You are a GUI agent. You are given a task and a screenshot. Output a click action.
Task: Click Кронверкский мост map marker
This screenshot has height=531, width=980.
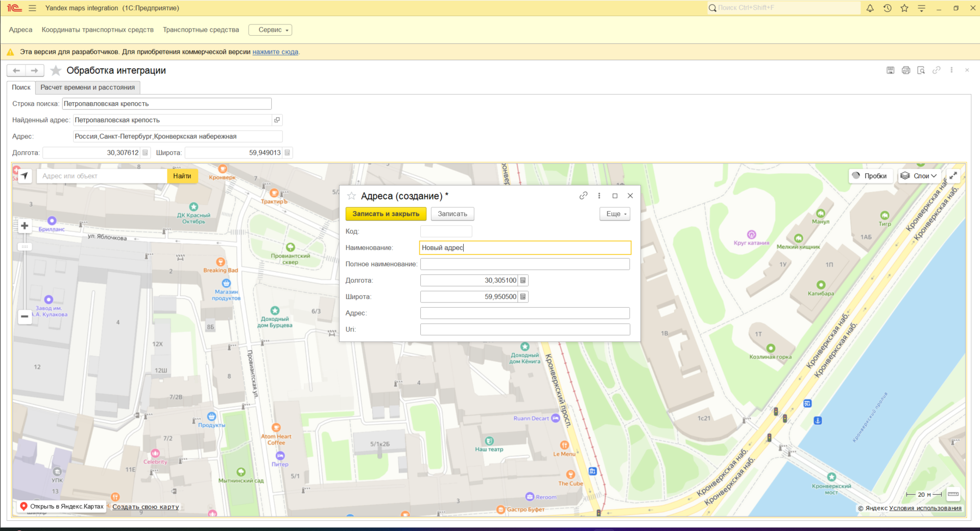(x=832, y=477)
